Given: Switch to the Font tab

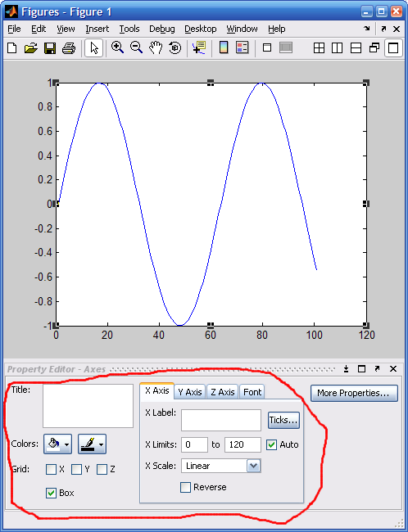Looking at the screenshot, I should tap(252, 392).
